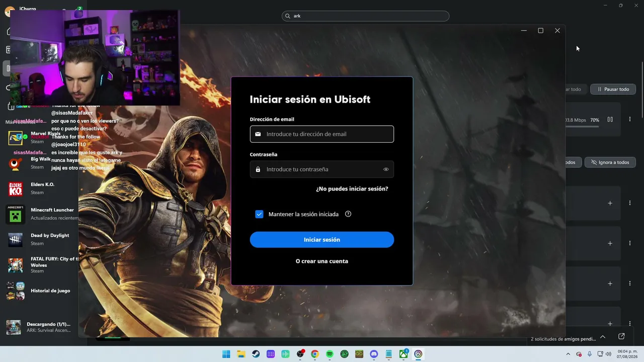Screen dimensions: 644x362
Task: Open FATAL FURY: City of the Wolves
Action: click(x=40, y=265)
